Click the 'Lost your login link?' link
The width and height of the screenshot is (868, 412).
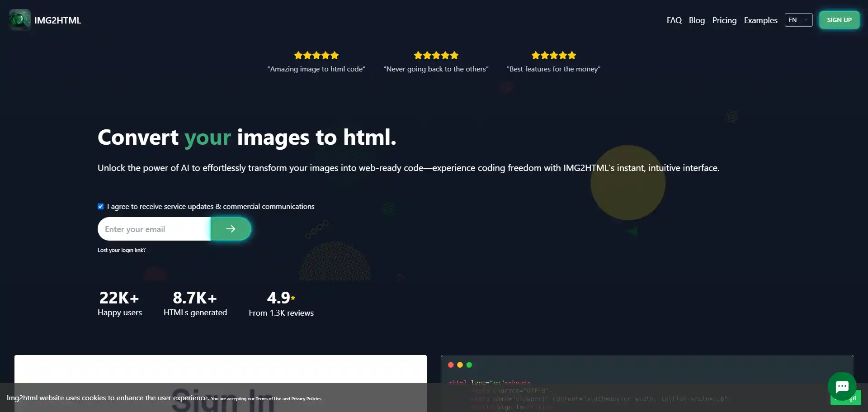(122, 250)
